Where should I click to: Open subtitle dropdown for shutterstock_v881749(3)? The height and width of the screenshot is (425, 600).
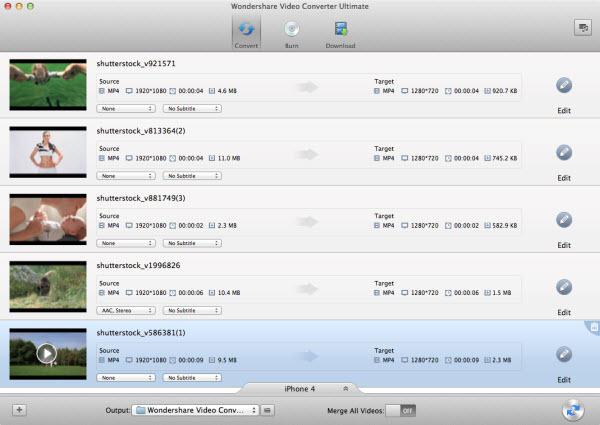coord(192,243)
